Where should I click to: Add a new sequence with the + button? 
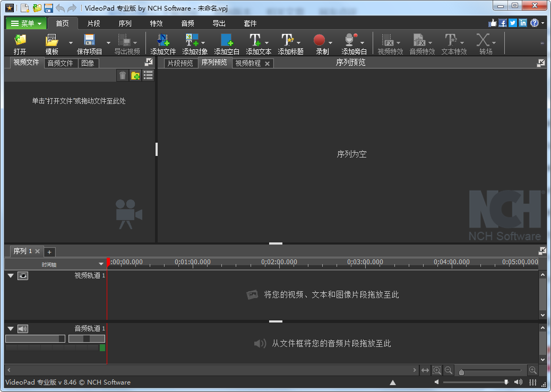point(49,251)
